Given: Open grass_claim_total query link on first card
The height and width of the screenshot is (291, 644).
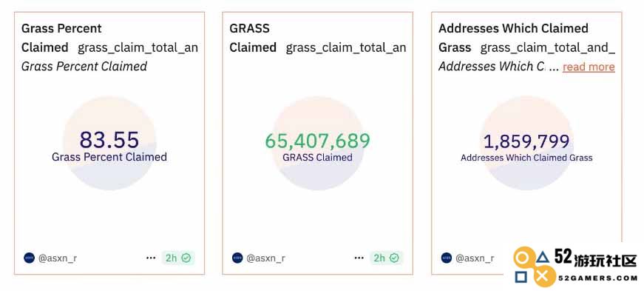Looking at the screenshot, I should tap(138, 47).
